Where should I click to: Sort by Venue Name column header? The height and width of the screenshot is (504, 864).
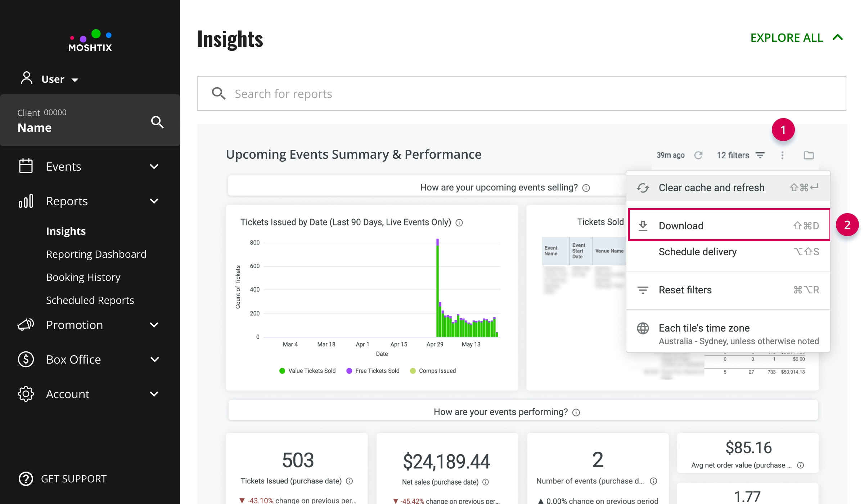coord(609,251)
